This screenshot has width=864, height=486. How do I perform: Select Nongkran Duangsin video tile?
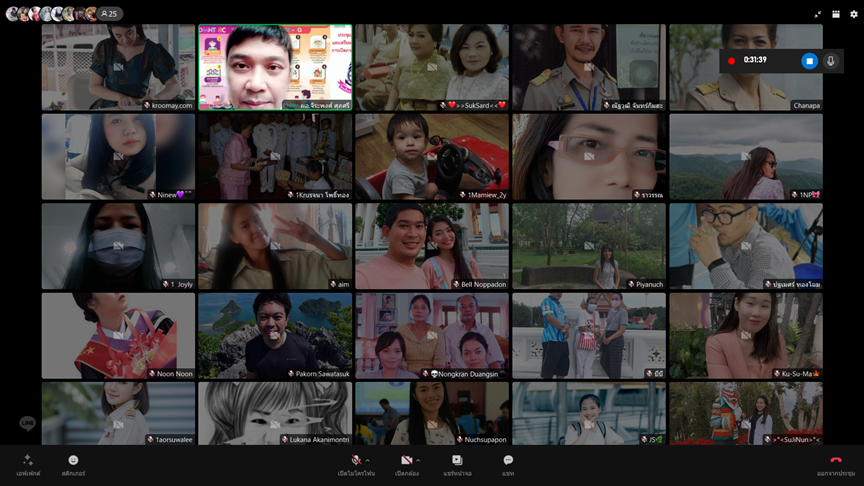(x=432, y=336)
